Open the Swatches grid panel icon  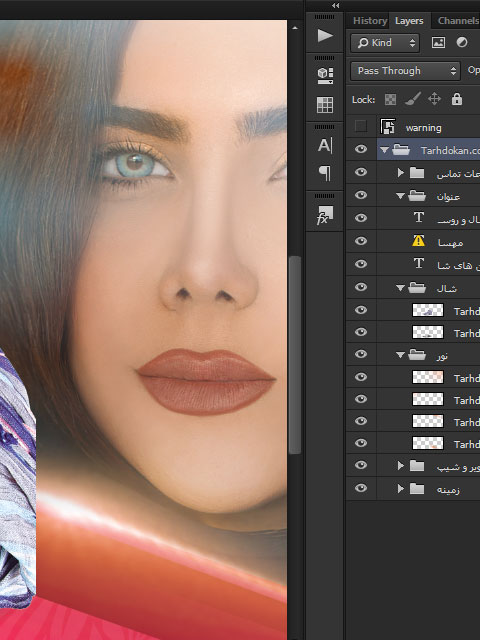325,105
